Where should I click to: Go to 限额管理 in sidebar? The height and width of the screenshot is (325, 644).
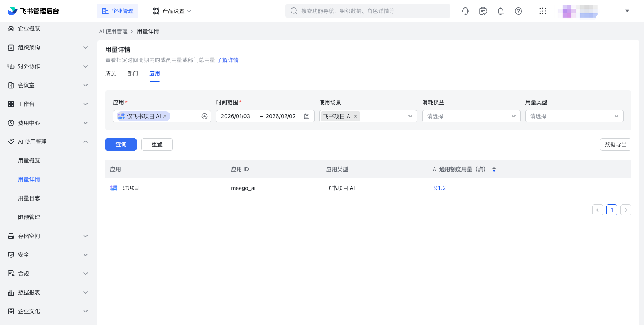pos(29,217)
